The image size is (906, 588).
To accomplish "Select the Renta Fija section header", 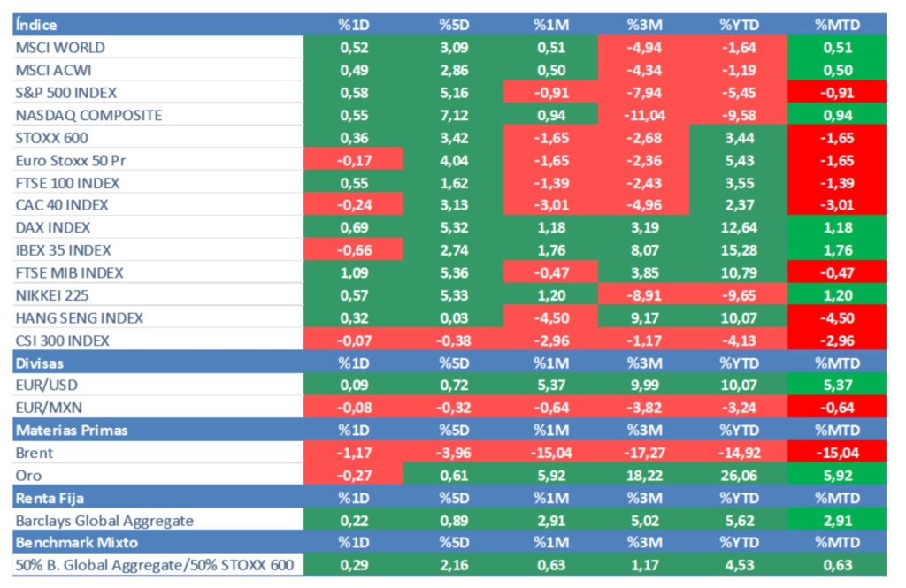I will [x=50, y=498].
